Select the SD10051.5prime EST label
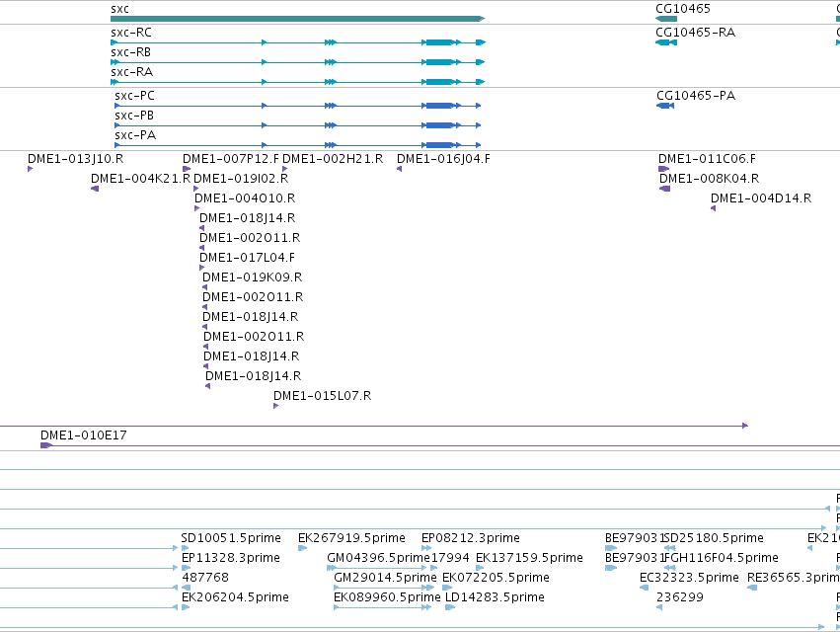This screenshot has height=632, width=840. 231,538
